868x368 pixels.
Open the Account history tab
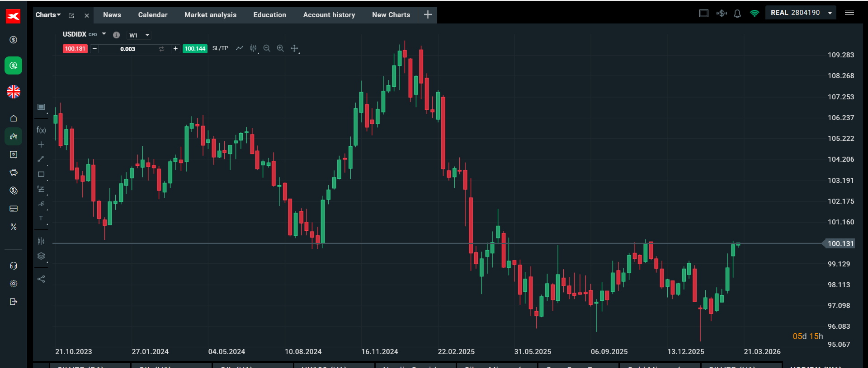[x=329, y=15]
